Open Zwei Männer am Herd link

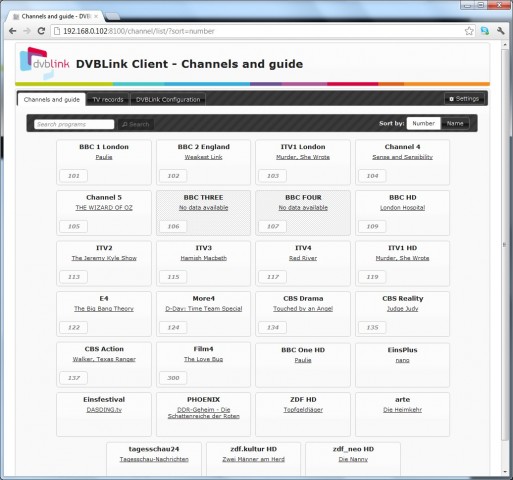[x=253, y=459]
